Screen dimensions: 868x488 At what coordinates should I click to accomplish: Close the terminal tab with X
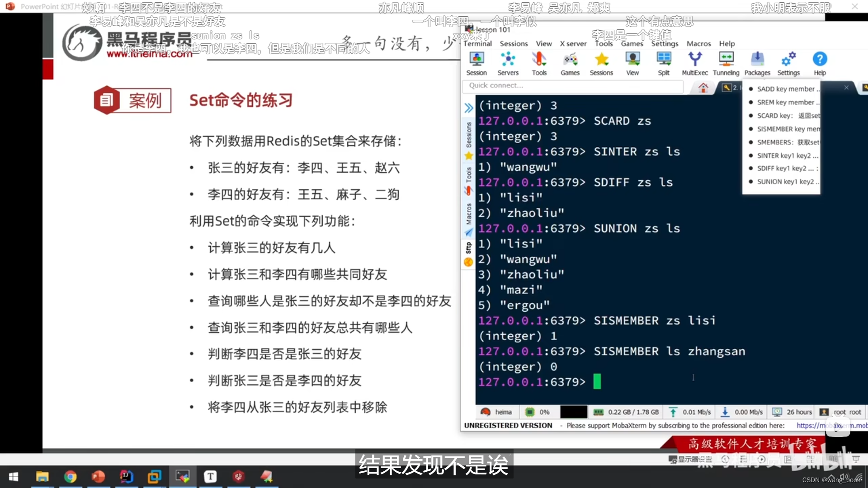point(846,88)
